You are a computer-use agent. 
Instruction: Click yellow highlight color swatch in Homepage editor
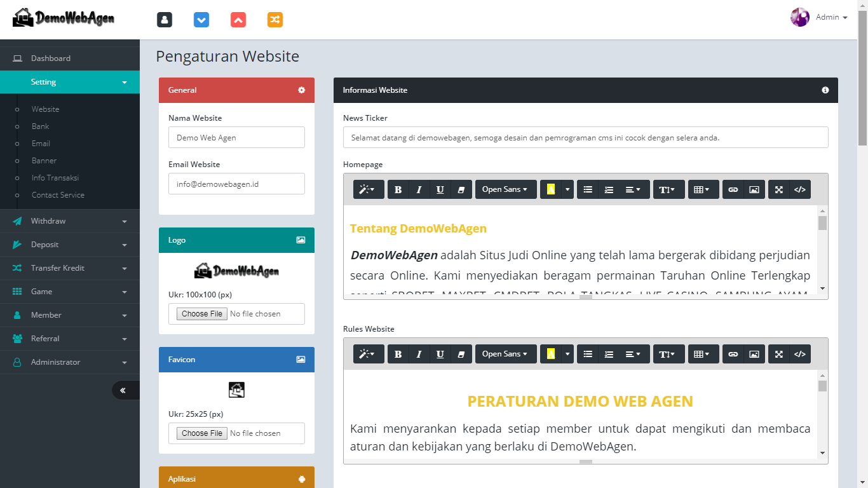(x=550, y=189)
